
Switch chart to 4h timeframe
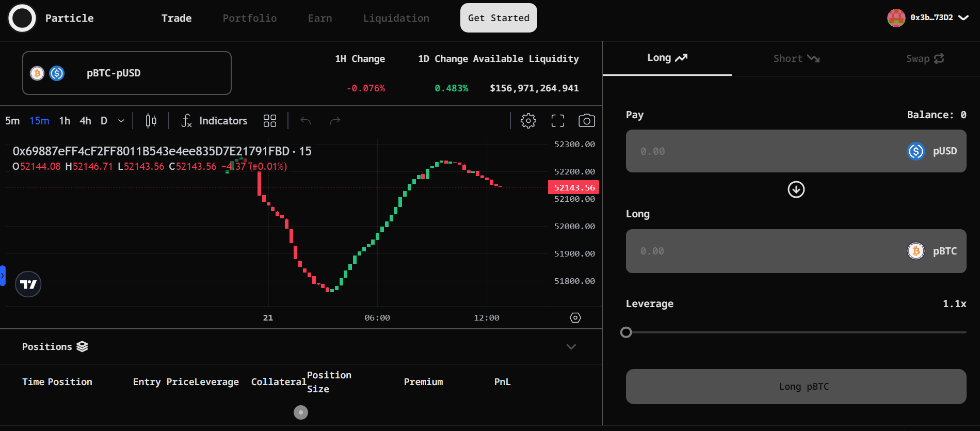click(85, 121)
